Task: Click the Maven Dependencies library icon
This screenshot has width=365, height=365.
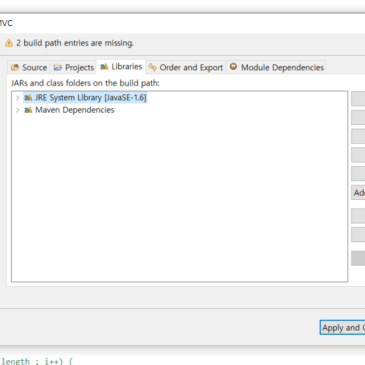Action: [x=28, y=110]
